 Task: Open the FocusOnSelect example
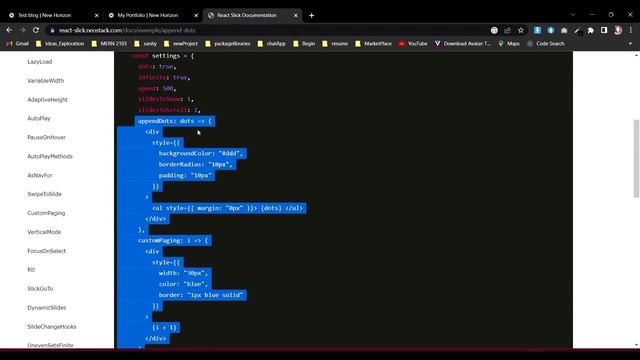[x=47, y=251]
